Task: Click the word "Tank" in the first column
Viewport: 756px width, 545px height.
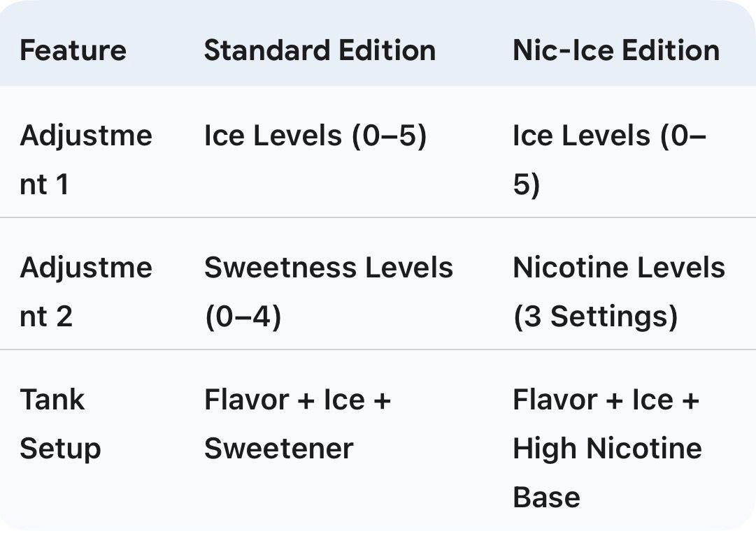Action: point(52,400)
